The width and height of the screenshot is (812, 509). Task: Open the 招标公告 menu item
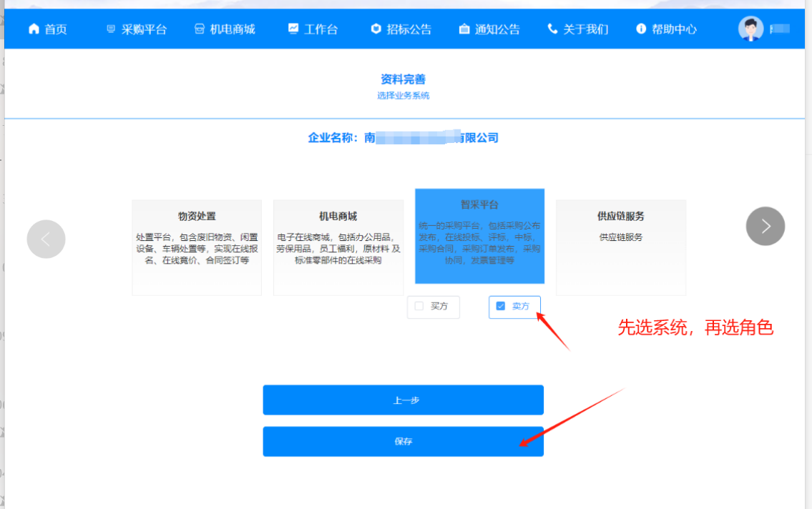(x=409, y=29)
